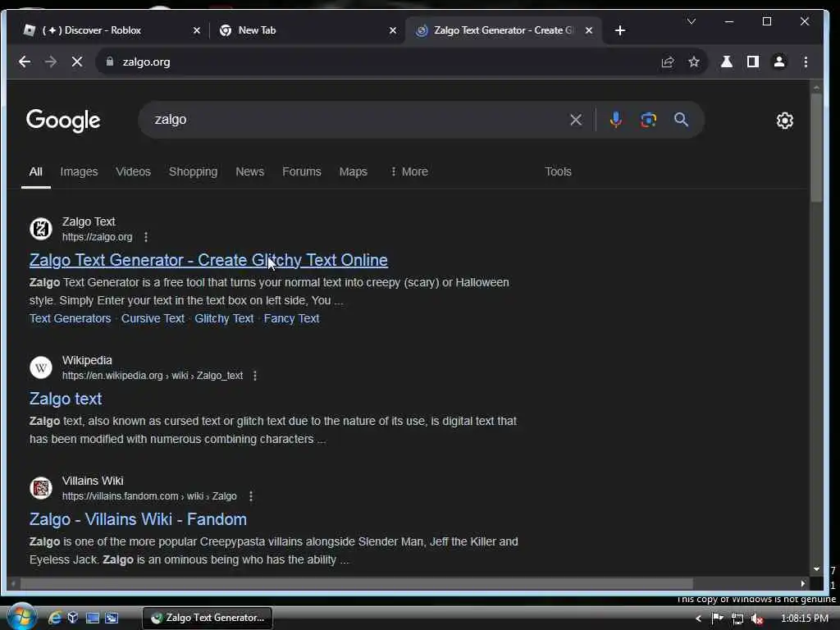Click the Zalgo Text site favicon
The width and height of the screenshot is (840, 630).
coord(41,229)
